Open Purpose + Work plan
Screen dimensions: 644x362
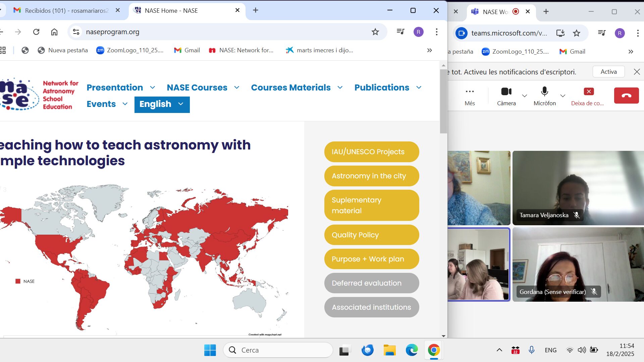tap(372, 259)
